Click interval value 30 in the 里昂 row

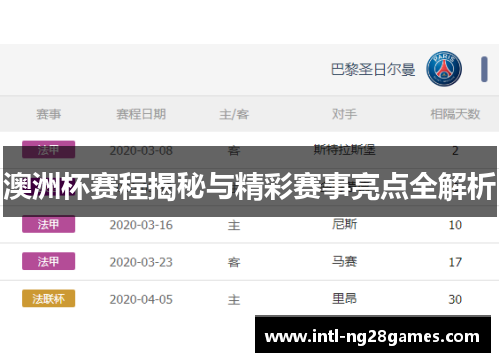click(x=455, y=300)
